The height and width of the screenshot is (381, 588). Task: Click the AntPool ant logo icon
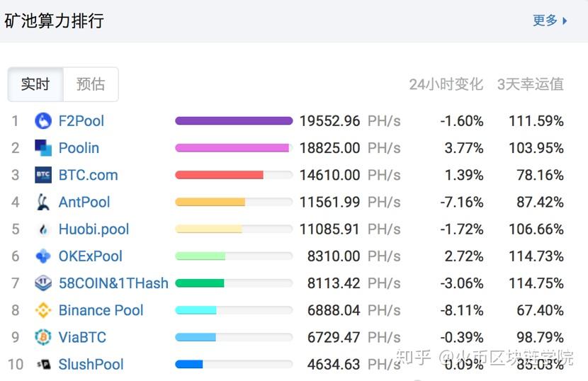click(43, 202)
